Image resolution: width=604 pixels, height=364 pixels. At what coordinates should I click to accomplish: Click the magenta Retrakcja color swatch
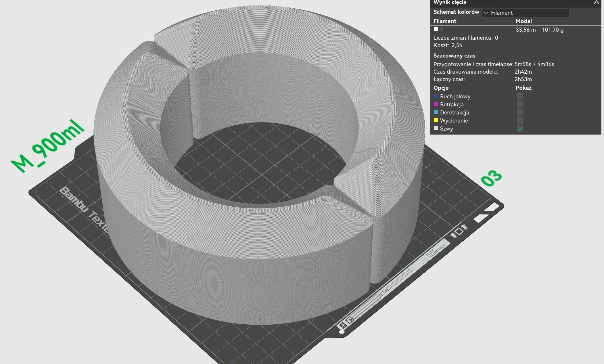click(x=436, y=104)
